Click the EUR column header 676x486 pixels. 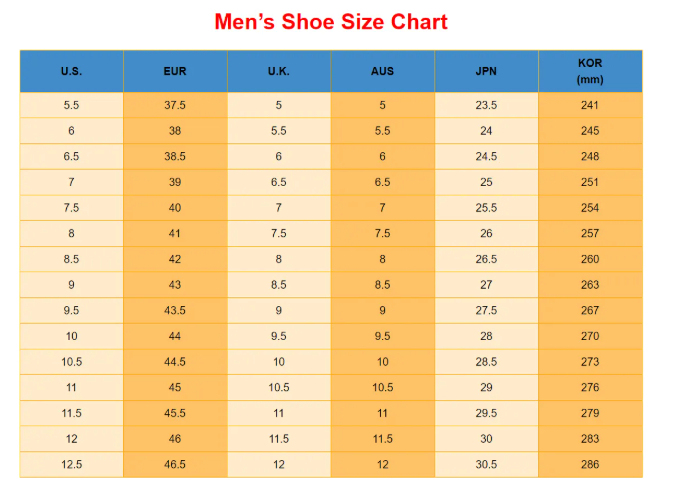(x=175, y=71)
